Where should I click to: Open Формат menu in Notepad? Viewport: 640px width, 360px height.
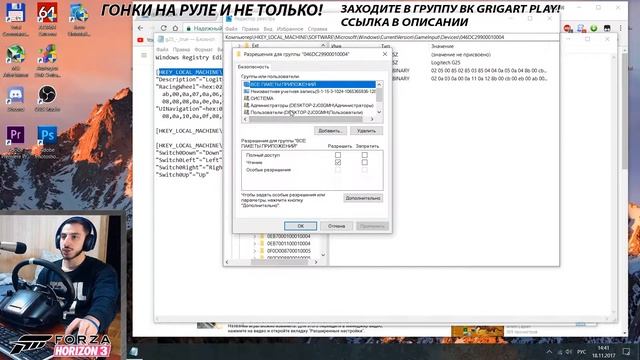tap(203, 50)
